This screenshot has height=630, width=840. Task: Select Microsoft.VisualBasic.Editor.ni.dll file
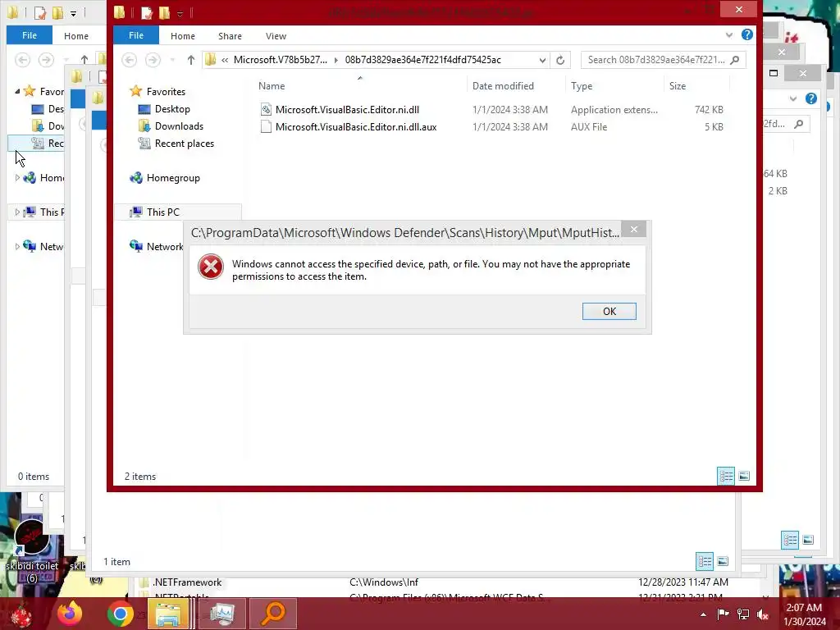click(347, 110)
